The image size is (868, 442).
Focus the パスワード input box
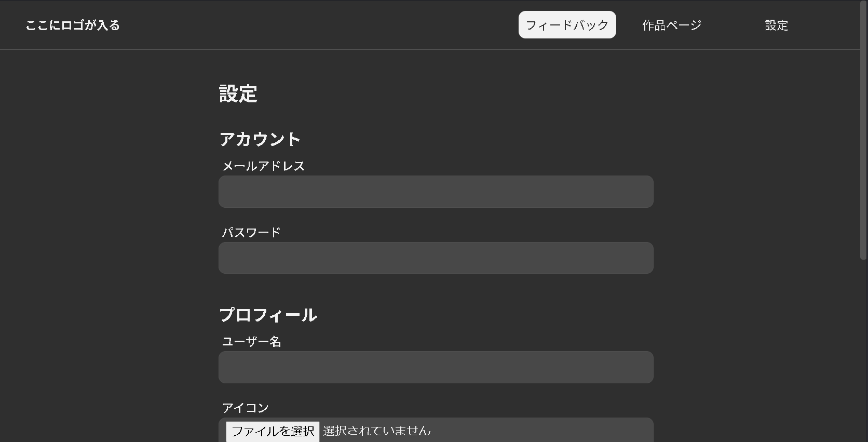[435, 258]
